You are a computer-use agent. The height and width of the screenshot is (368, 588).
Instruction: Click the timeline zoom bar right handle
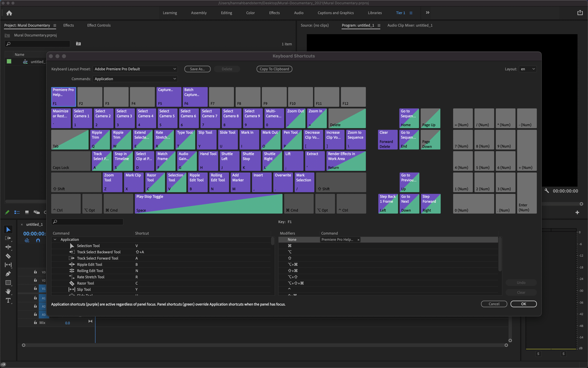point(506,345)
